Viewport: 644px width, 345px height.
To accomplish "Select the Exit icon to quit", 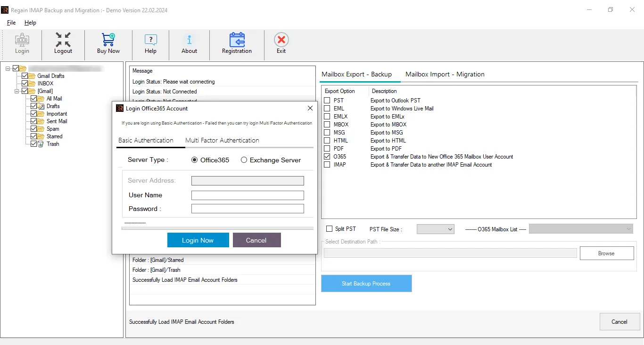I will [x=281, y=43].
